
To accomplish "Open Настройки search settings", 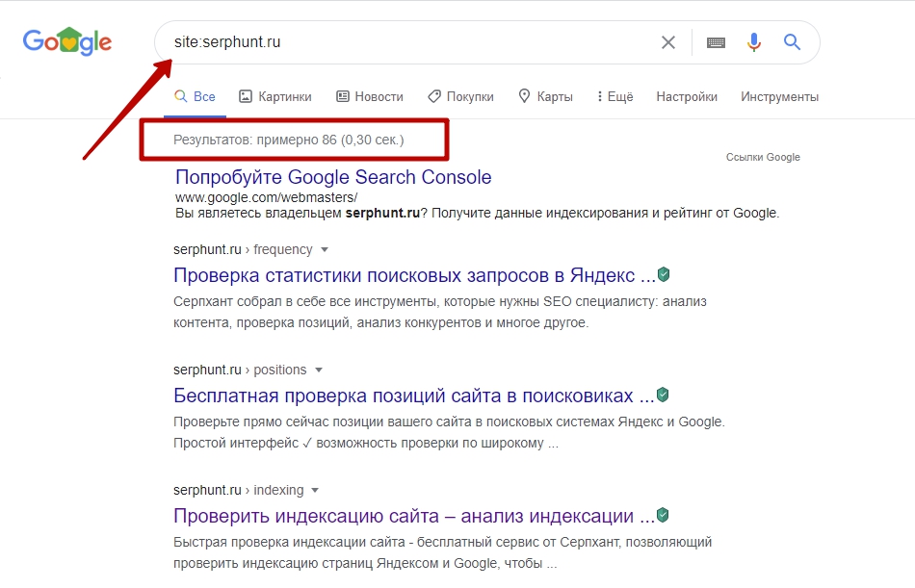I will pyautogui.click(x=686, y=96).
